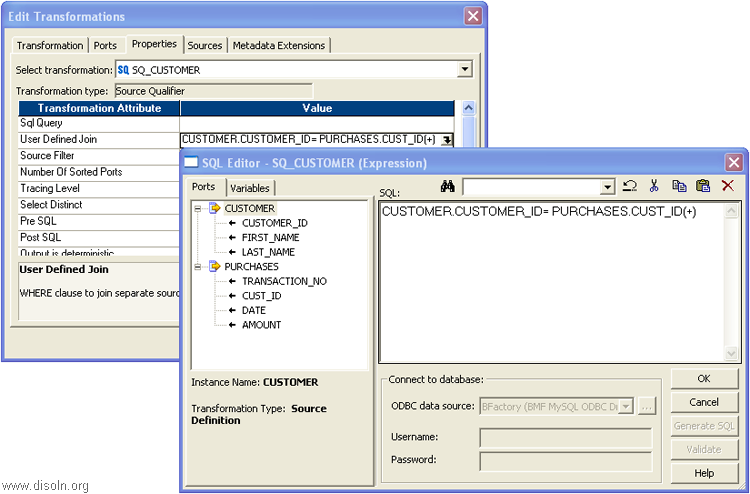This screenshot has width=750, height=494.
Task: Click the User Defined Join attribute row
Action: 99,140
